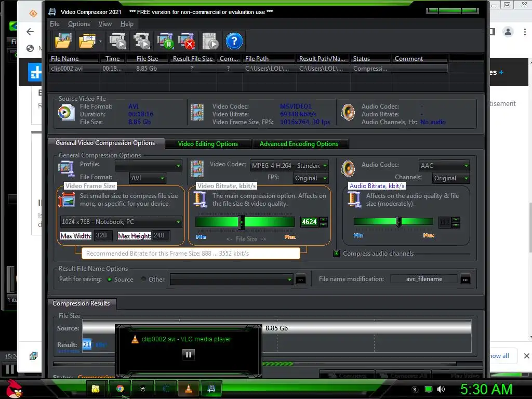Screen dimensions: 532x399
Task: Pause compression with green pause icon
Action: pyautogui.click(x=165, y=41)
